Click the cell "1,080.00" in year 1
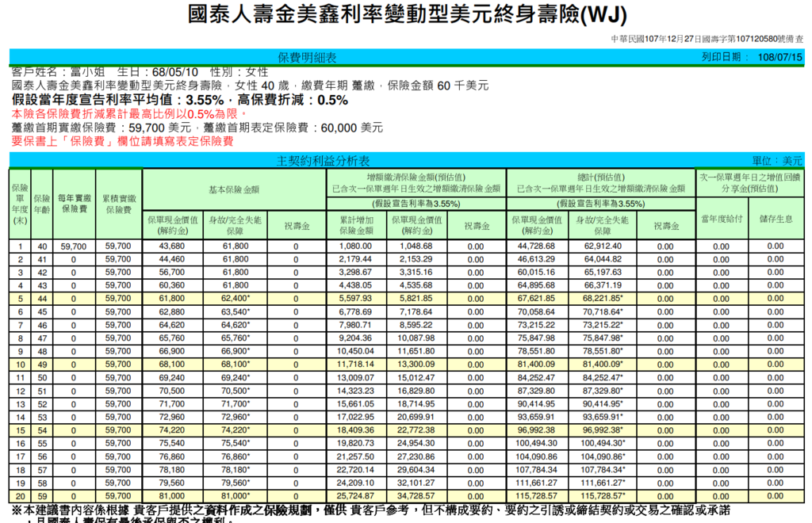The image size is (812, 523). (x=355, y=246)
